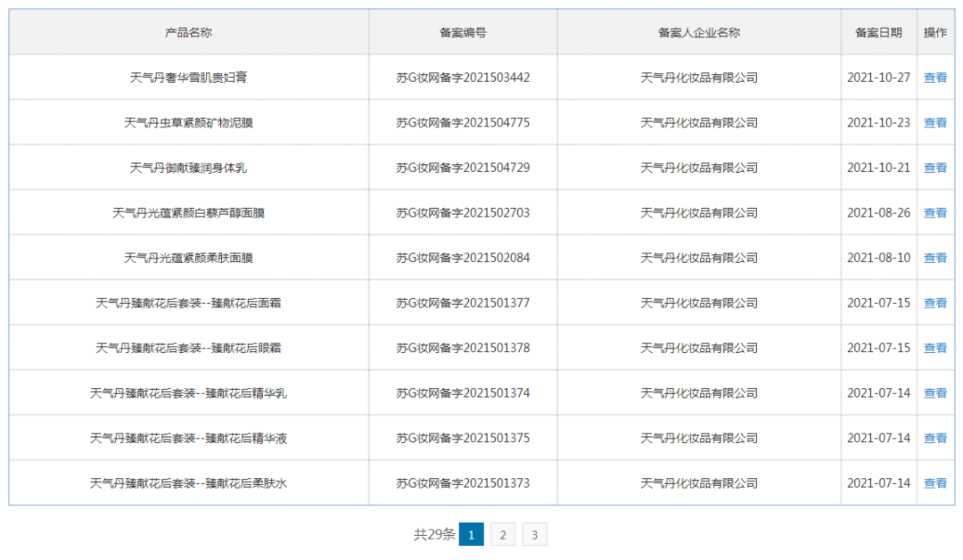The height and width of the screenshot is (560, 963).
Task: Go to page 2 of results
Action: (503, 534)
